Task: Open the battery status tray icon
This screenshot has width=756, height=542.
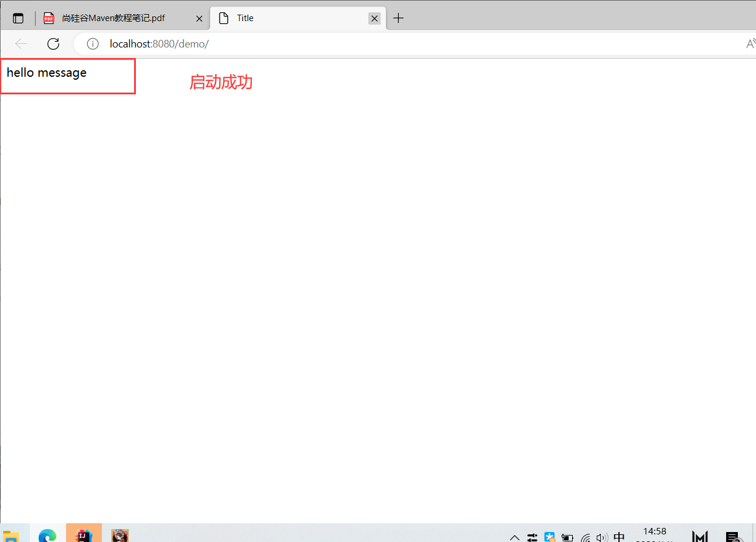Action: pyautogui.click(x=567, y=537)
